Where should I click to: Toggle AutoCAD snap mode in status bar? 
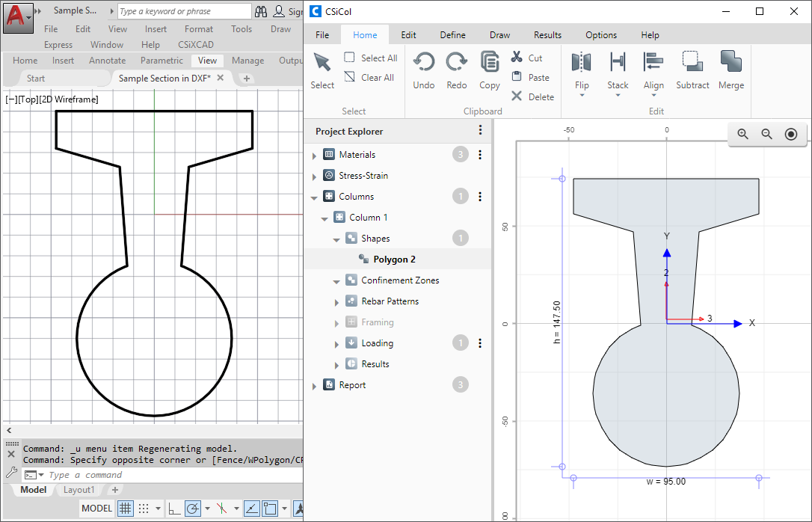point(144,509)
